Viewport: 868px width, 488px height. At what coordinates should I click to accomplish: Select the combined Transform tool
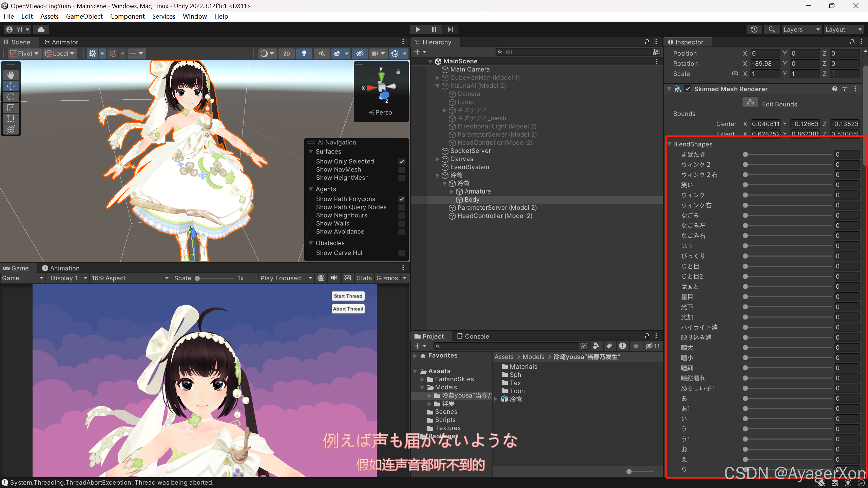click(x=11, y=129)
